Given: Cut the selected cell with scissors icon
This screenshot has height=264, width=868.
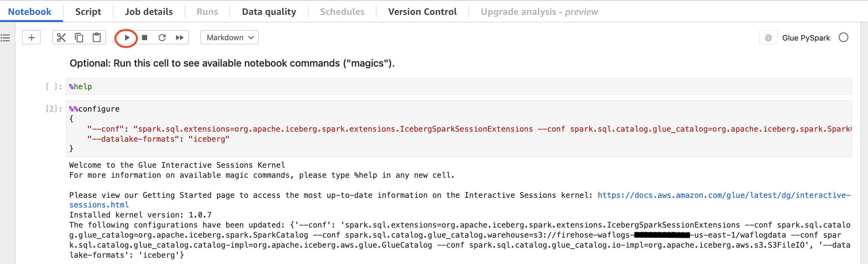Looking at the screenshot, I should click(61, 38).
